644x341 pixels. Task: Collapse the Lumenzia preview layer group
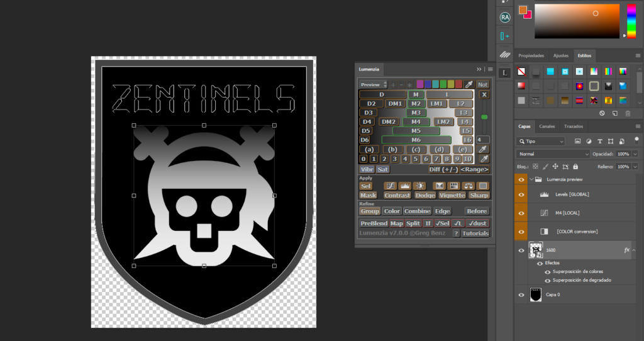pos(531,179)
